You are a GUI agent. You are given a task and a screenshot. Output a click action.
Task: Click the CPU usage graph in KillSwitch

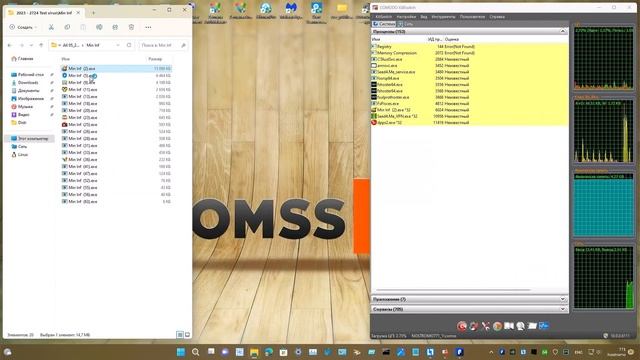(x=603, y=58)
